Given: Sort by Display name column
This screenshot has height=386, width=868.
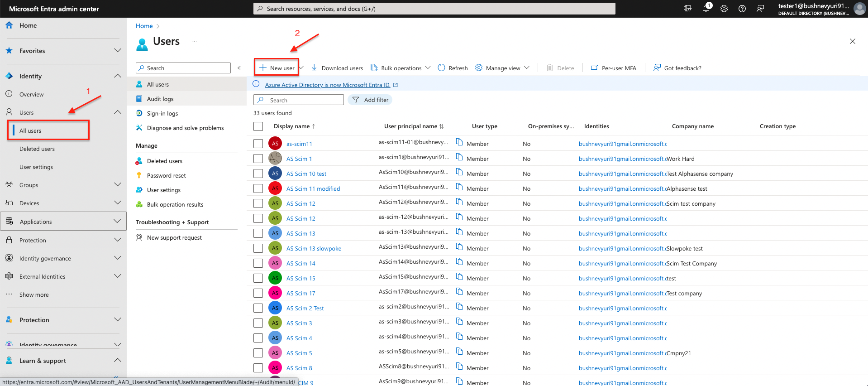Looking at the screenshot, I should click(x=295, y=126).
